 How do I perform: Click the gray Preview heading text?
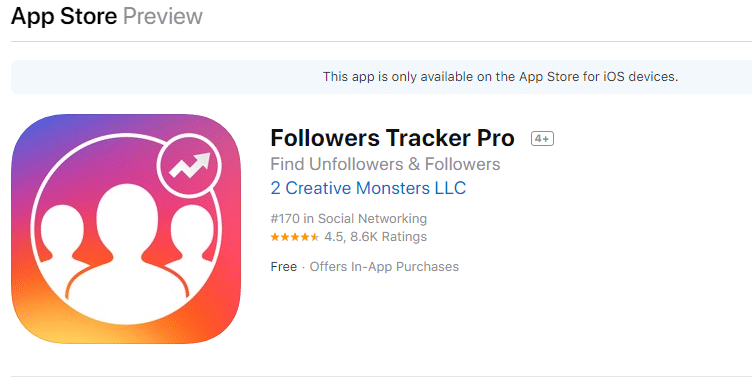(x=163, y=16)
